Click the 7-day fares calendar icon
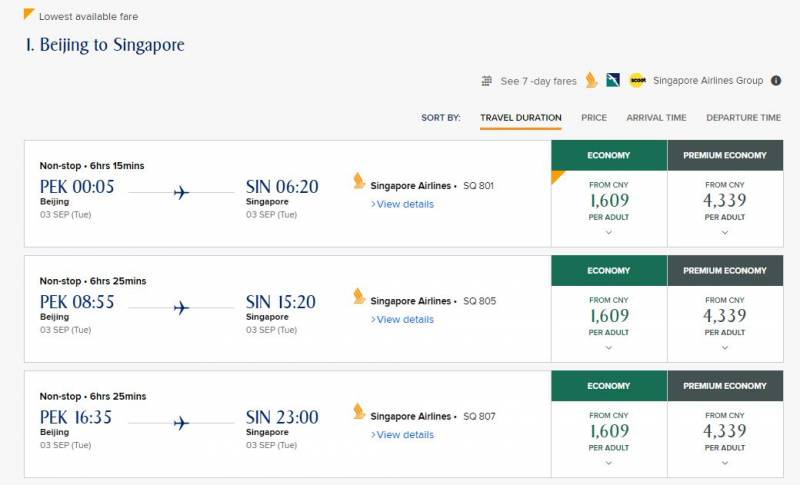This screenshot has width=800, height=485. pos(487,81)
